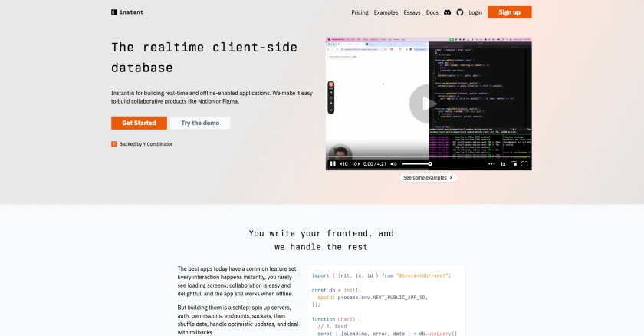Click the heading You write your frontend
Viewport: 644px width, 336px height.
coord(321,240)
